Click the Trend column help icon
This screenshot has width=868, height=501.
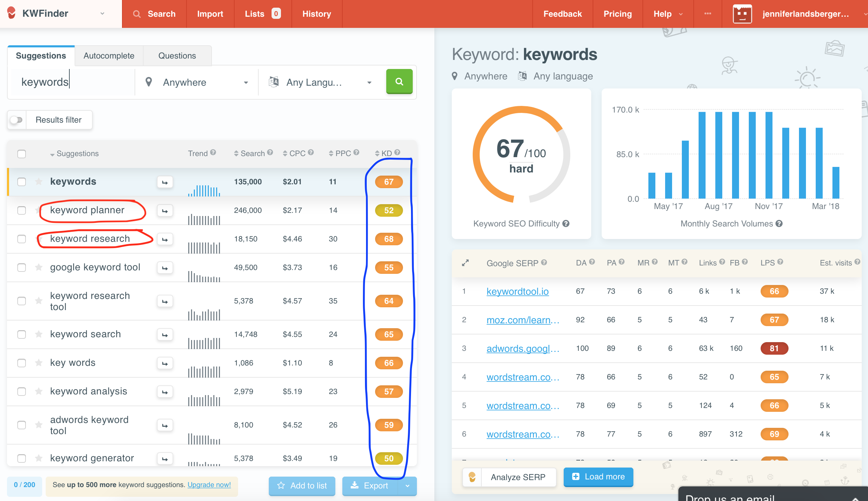213,152
